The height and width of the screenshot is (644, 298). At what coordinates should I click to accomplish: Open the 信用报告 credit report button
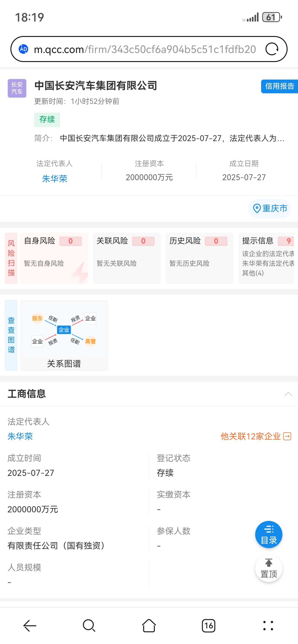[x=280, y=86]
